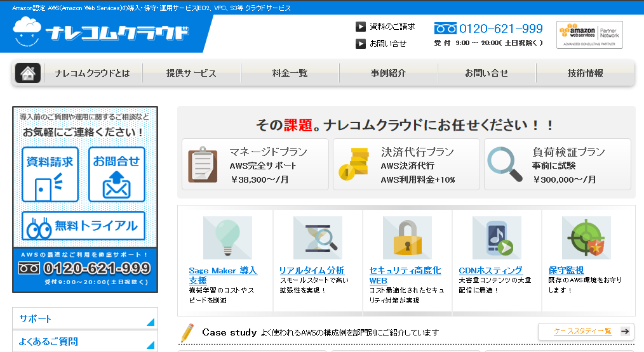Screen dimensions: 644x352
Task: Click the magnifying glass icon for 負荷検証プラン
Action: (505, 164)
